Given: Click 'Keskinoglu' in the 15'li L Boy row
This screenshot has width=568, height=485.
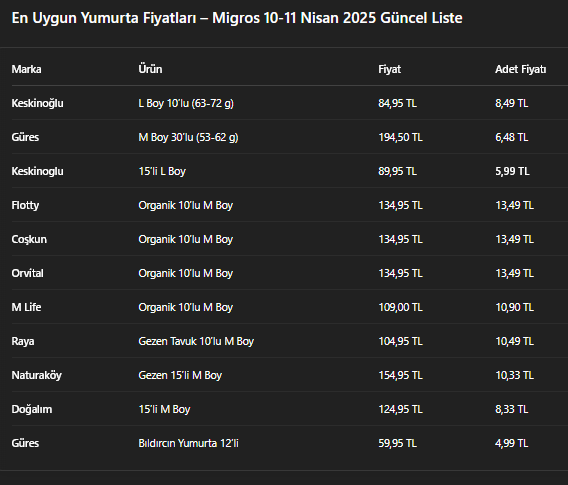Looking at the screenshot, I should click(x=37, y=171).
